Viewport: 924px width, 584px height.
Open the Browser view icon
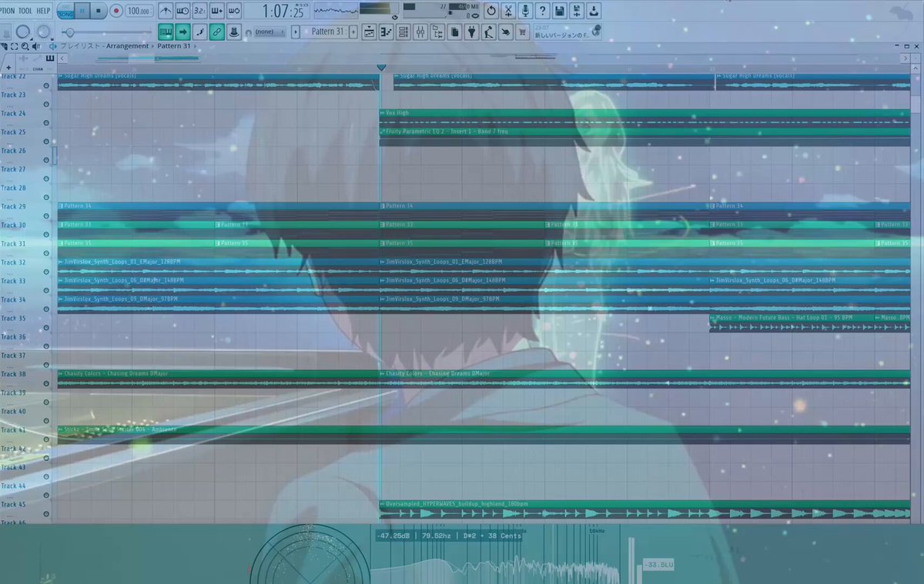pyautogui.click(x=437, y=32)
